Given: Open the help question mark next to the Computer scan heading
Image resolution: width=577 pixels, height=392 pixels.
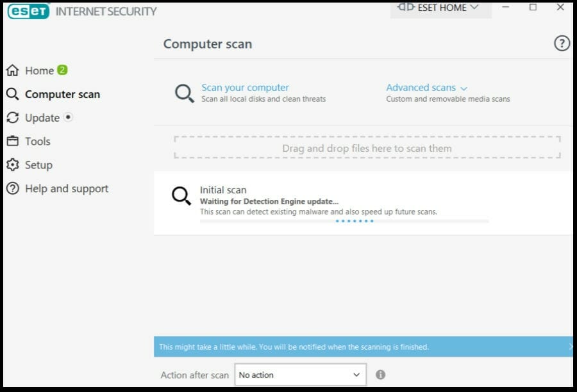Looking at the screenshot, I should point(562,44).
